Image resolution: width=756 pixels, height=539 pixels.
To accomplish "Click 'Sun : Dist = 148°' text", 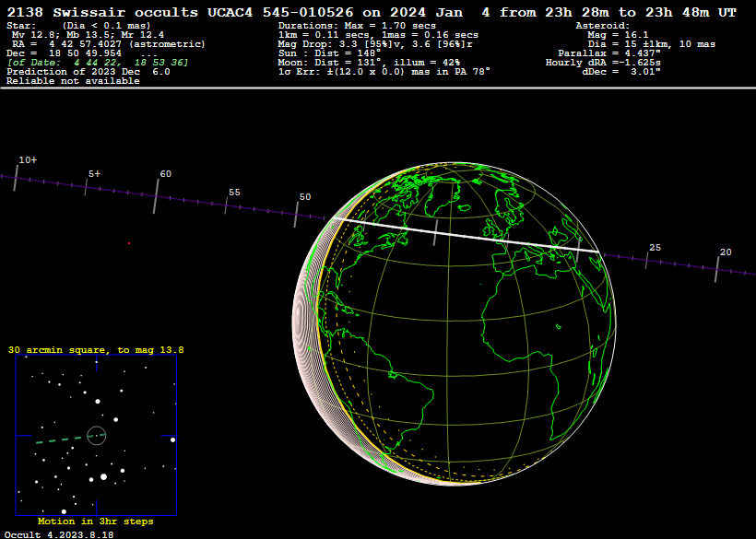I will click(x=329, y=53).
